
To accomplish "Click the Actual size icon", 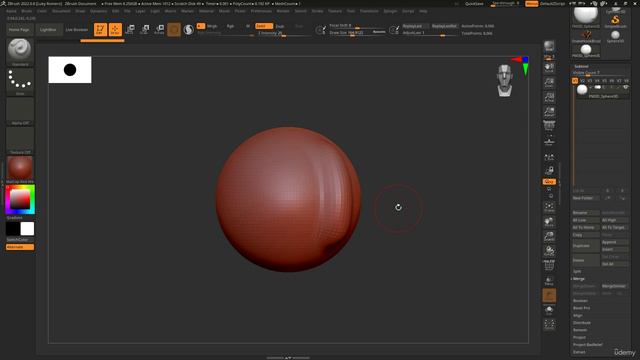I will pos(549,97).
